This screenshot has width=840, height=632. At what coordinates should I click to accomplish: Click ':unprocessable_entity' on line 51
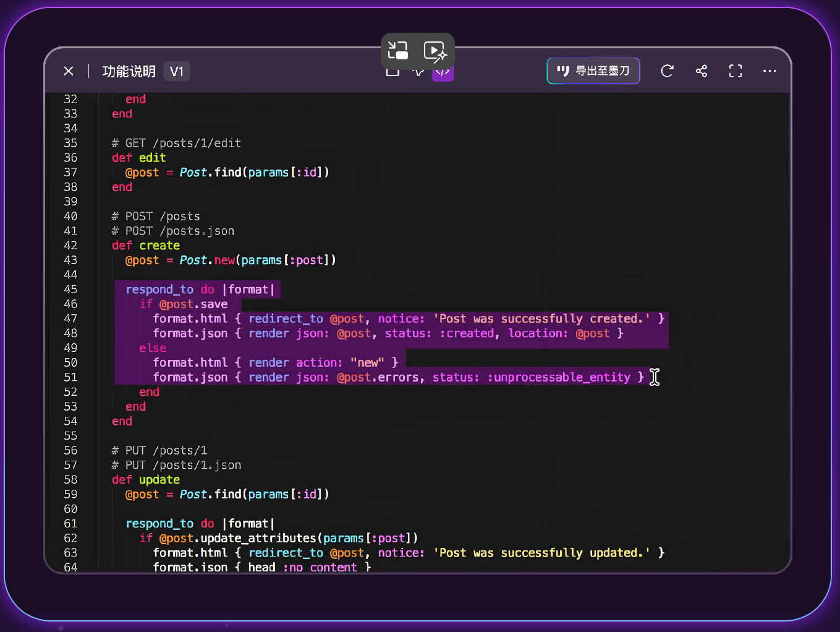point(559,377)
